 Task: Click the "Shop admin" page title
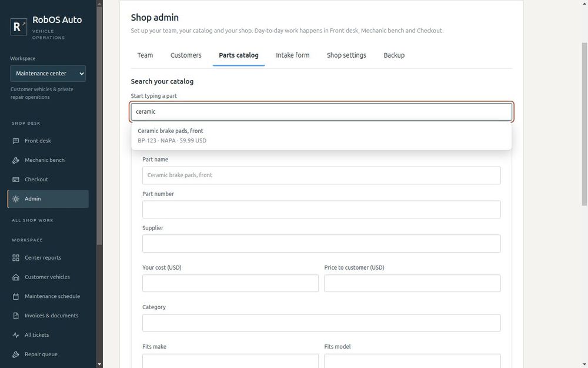click(155, 18)
